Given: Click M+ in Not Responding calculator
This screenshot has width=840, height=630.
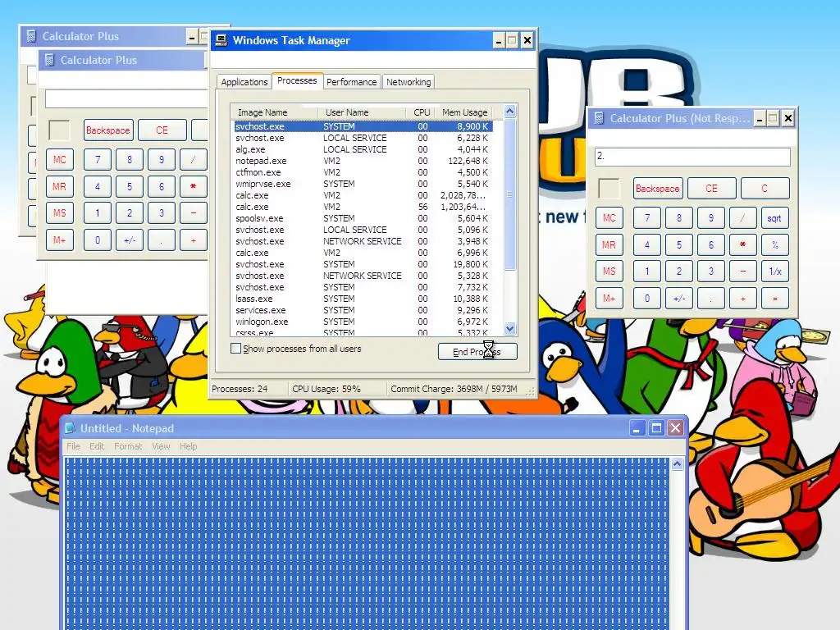Looking at the screenshot, I should [609, 299].
